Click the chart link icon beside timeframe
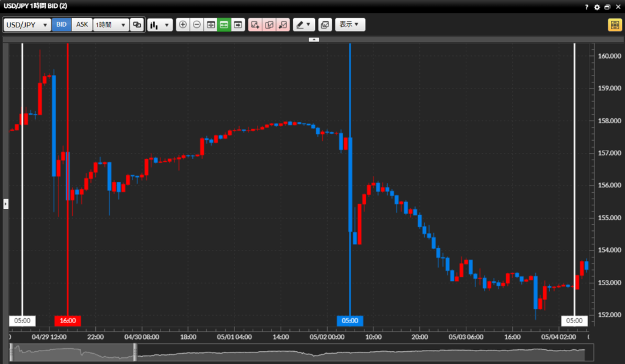Screen dimensions: 625x364 (x=137, y=25)
